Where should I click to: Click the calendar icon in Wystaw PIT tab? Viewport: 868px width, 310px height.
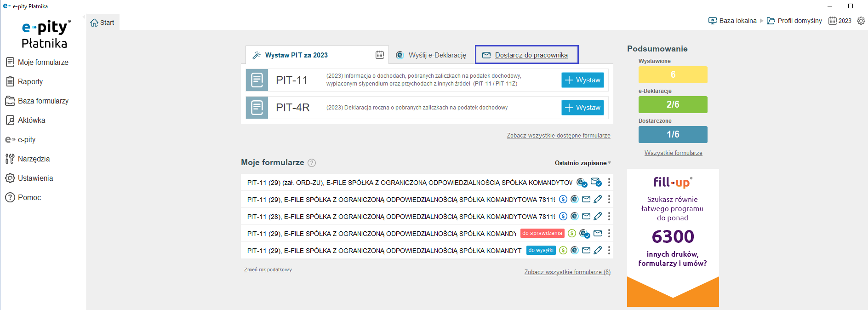point(380,55)
